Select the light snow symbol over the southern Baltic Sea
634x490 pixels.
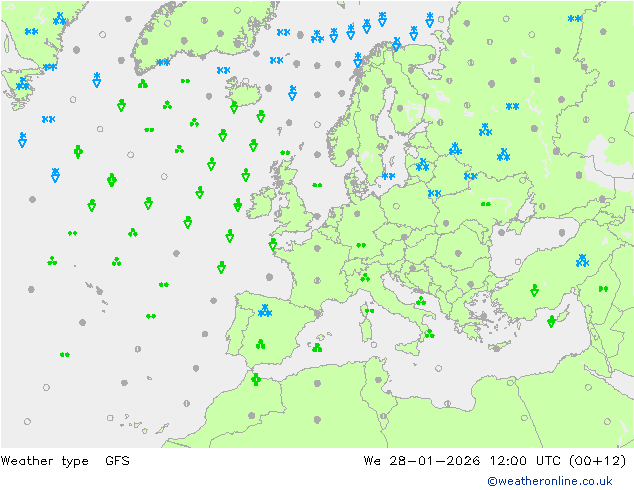coord(389,176)
